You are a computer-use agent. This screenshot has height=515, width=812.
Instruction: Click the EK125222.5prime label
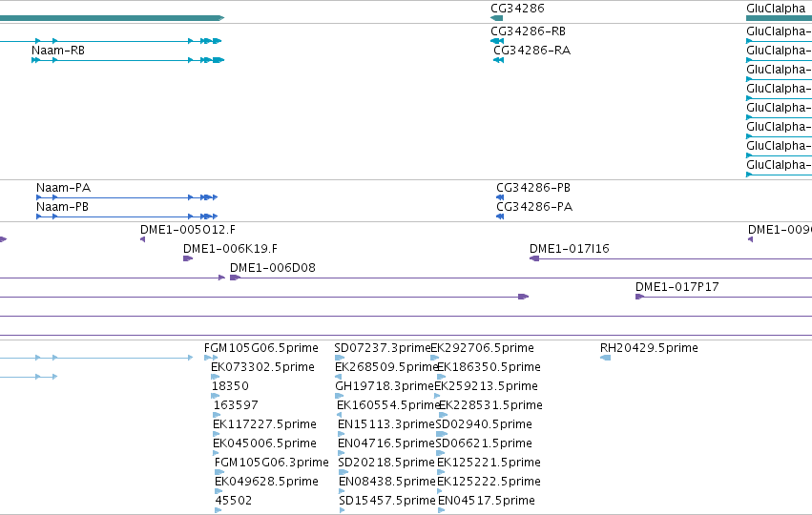click(489, 482)
